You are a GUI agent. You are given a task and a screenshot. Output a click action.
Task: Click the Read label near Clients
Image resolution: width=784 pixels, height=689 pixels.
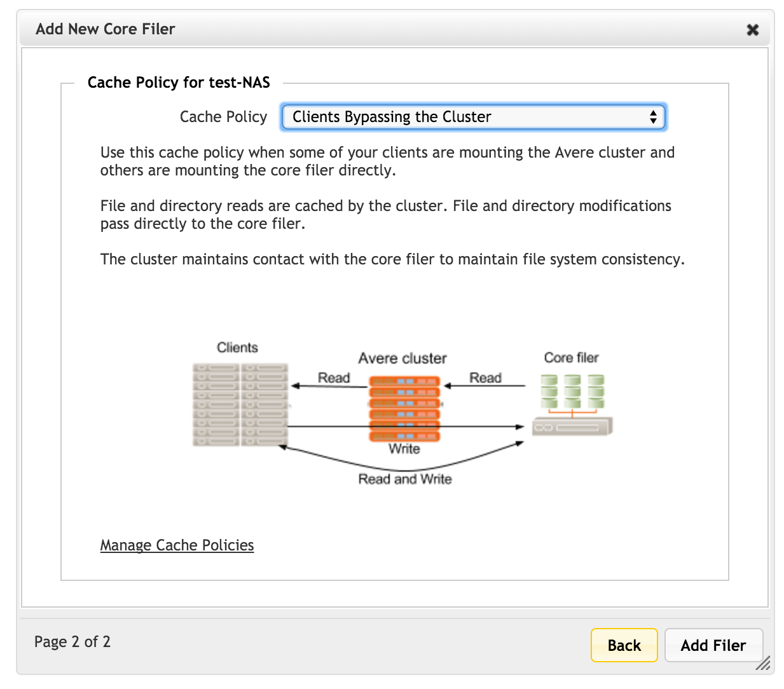[x=334, y=378]
